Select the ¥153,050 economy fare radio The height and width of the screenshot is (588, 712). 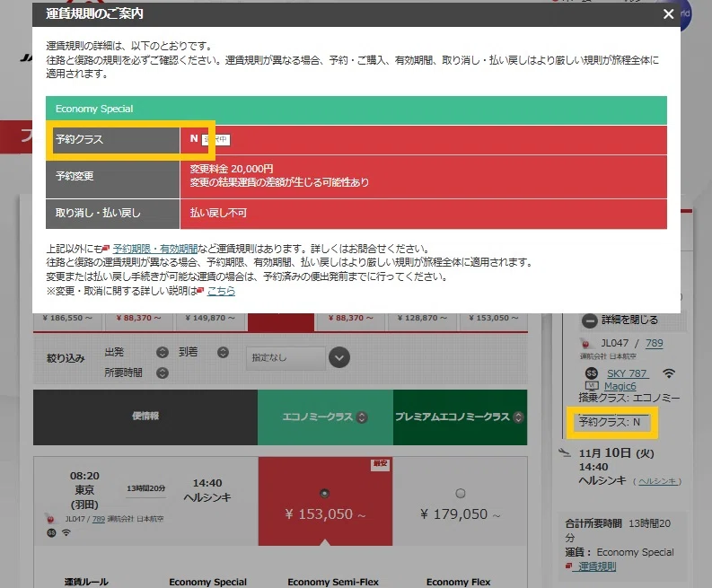(x=324, y=494)
